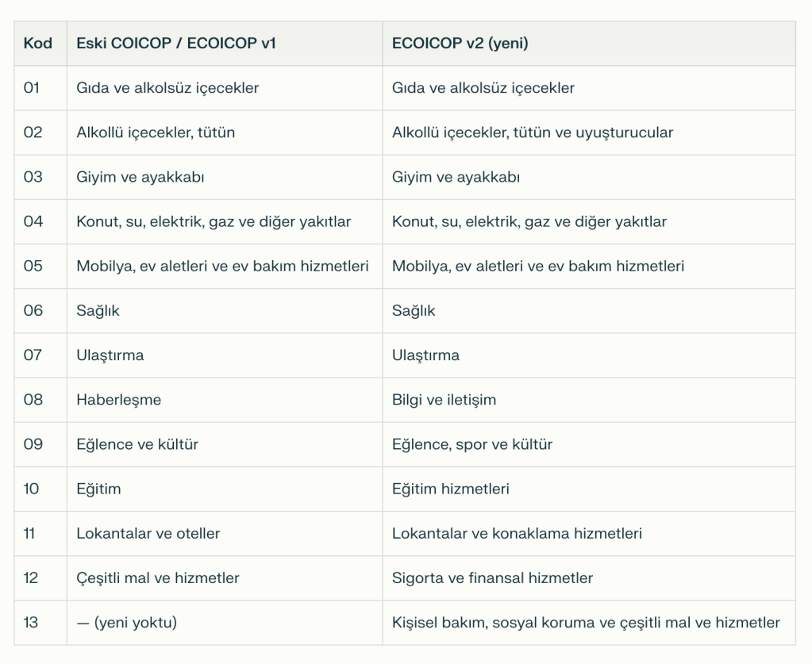Image resolution: width=812 pixels, height=664 pixels.
Task: Select the Eğitim hizmetleri cell
Action: click(451, 489)
